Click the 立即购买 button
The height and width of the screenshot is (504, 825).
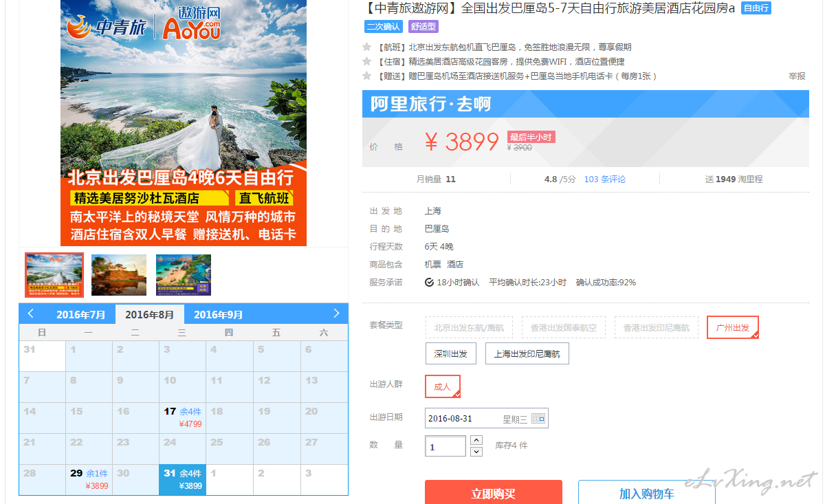click(494, 492)
